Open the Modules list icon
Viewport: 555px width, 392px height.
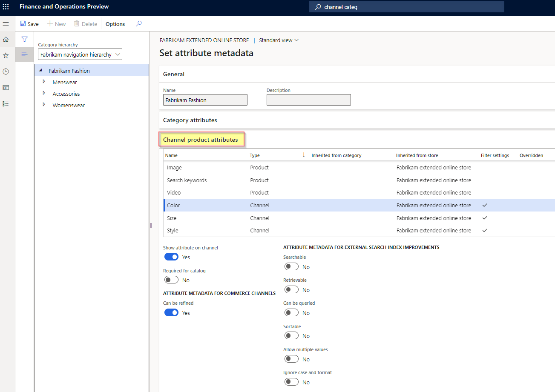click(x=6, y=103)
